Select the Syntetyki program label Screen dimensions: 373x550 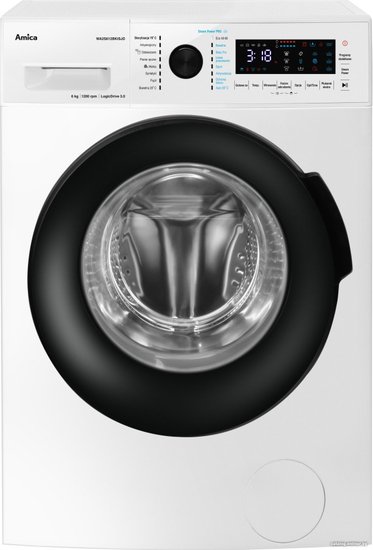151,73
